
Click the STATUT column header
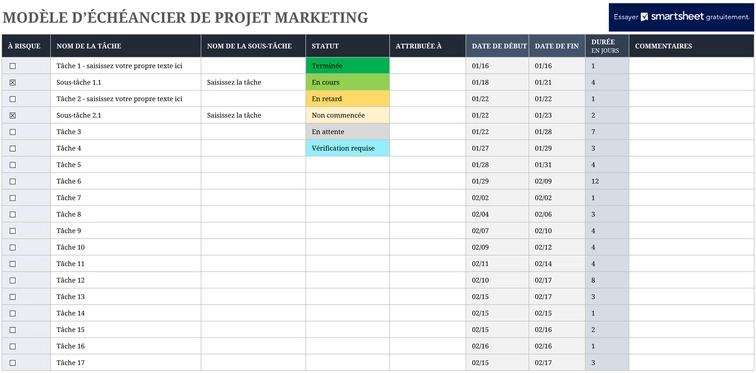coord(347,46)
